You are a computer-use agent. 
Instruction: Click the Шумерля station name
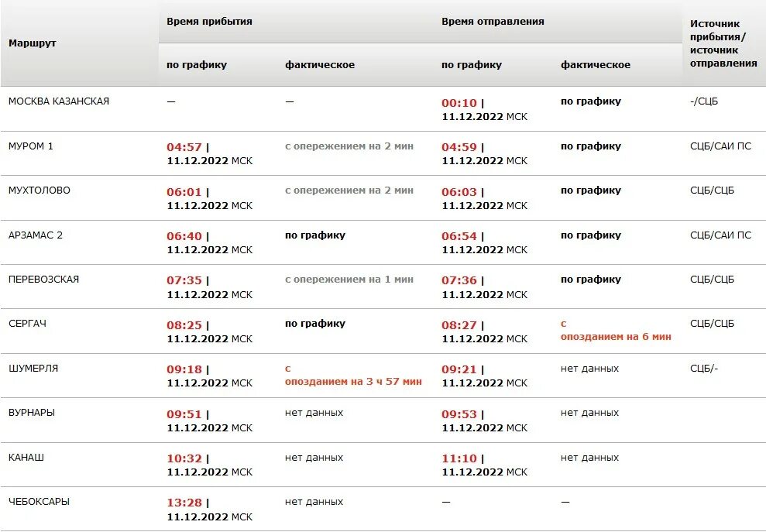click(x=33, y=369)
